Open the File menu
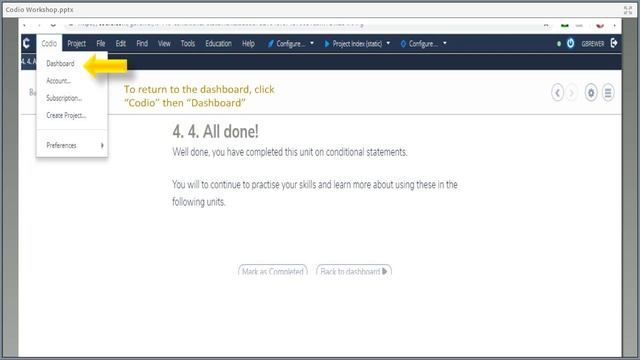The width and height of the screenshot is (640, 360). pyautogui.click(x=101, y=43)
